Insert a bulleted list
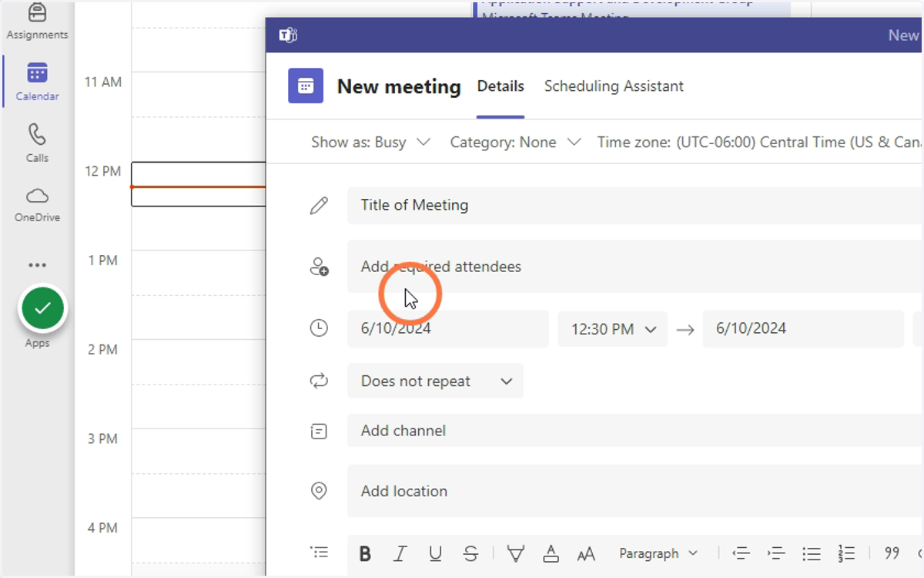This screenshot has height=578, width=924. [811, 553]
